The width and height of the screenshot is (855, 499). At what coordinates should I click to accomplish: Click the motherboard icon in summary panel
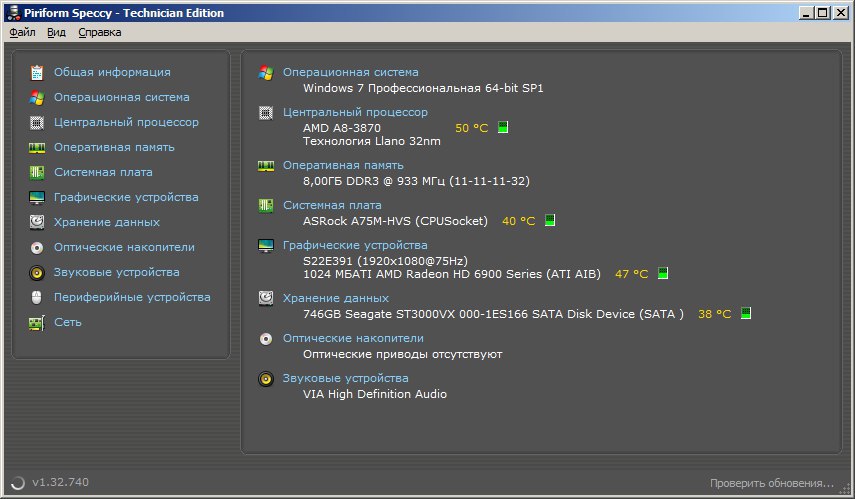266,206
